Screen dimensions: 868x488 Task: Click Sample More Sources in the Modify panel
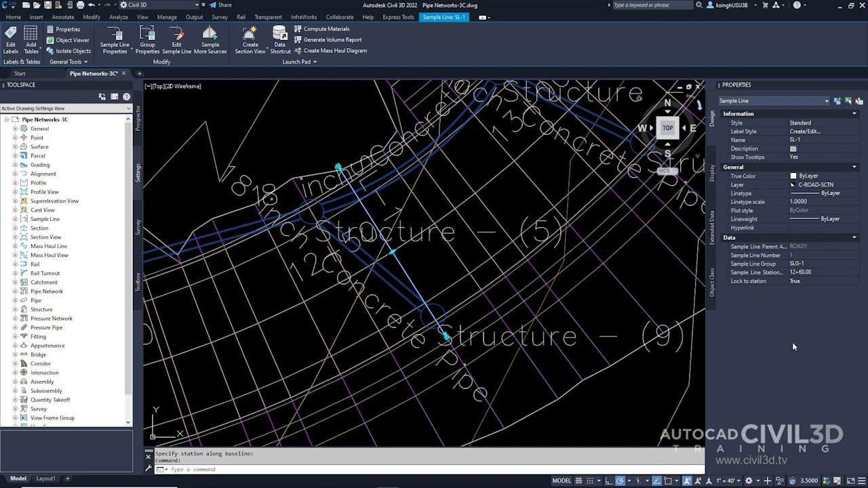210,39
